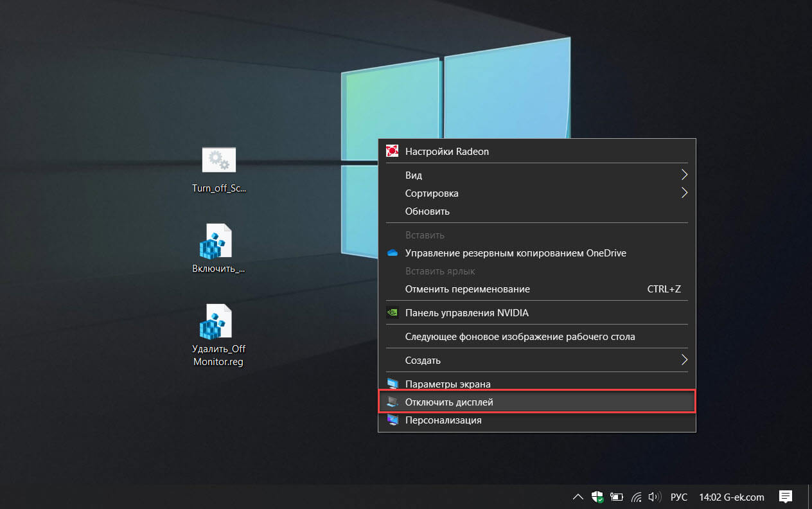This screenshot has width=812, height=509.
Task: Click Следующее фоновое изображение рабочего стола
Action: 520,337
